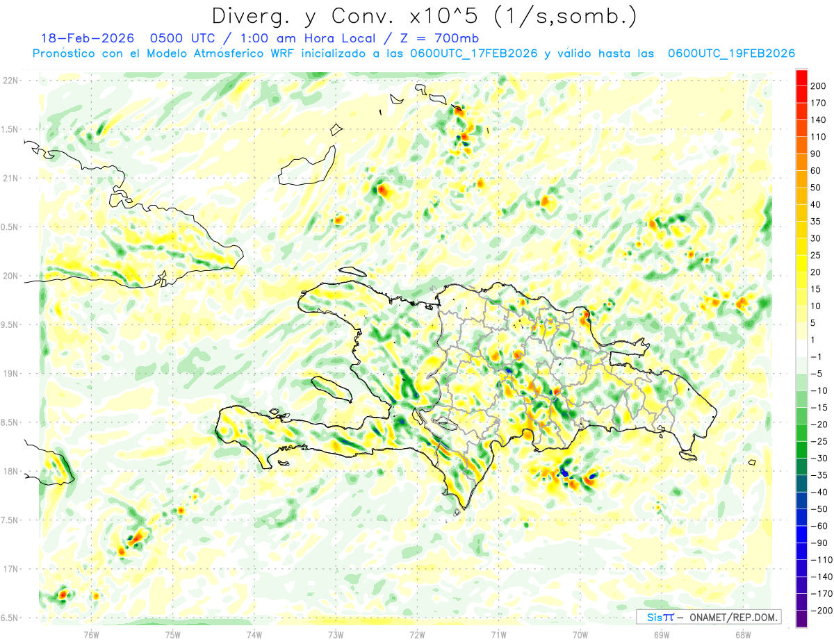The height and width of the screenshot is (644, 834).
Task: Click the '17N' latitude axis label
Action: point(11,569)
